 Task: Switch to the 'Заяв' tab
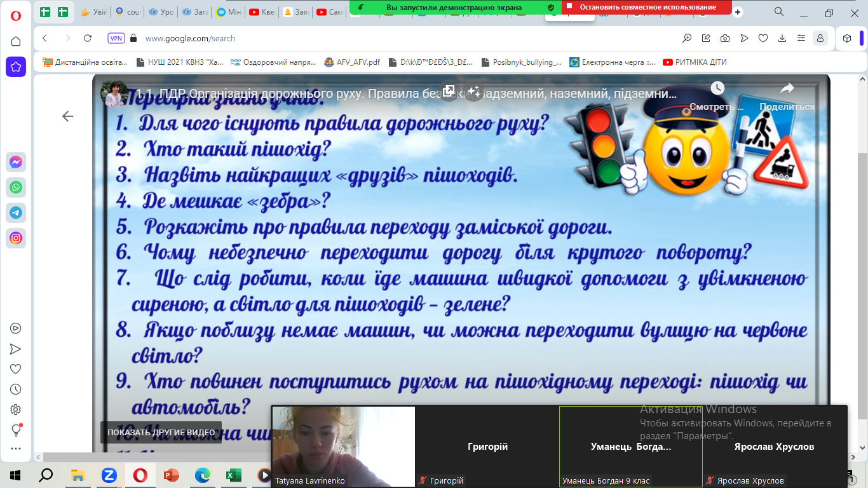point(295,12)
